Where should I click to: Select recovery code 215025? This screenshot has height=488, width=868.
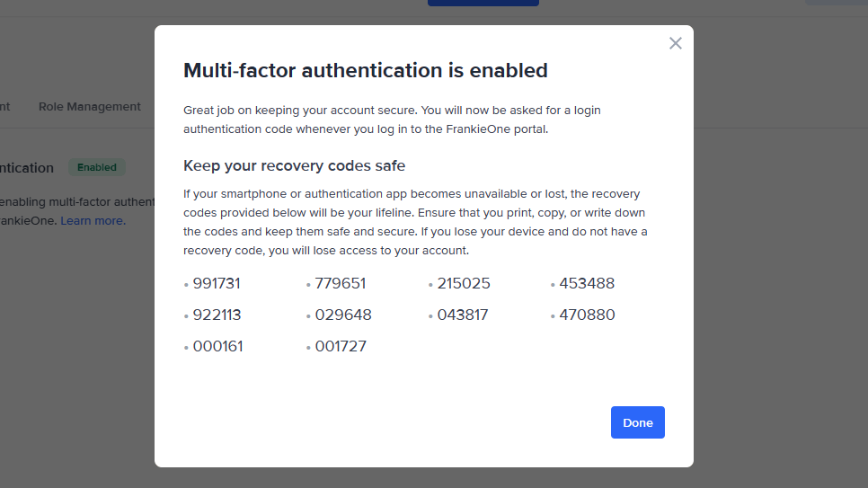(x=464, y=283)
